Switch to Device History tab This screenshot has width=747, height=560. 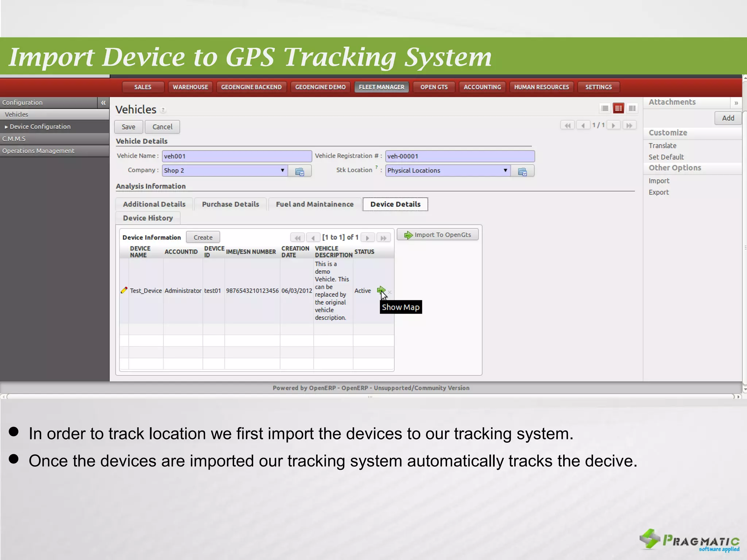point(148,218)
